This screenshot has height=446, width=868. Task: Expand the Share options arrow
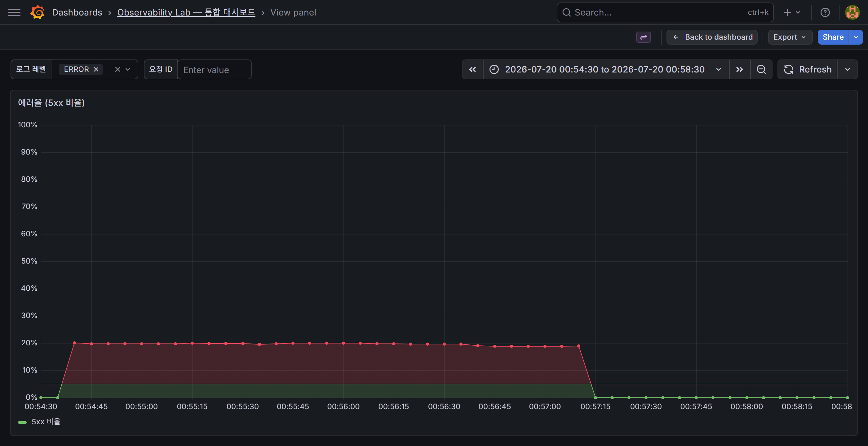[x=856, y=37]
